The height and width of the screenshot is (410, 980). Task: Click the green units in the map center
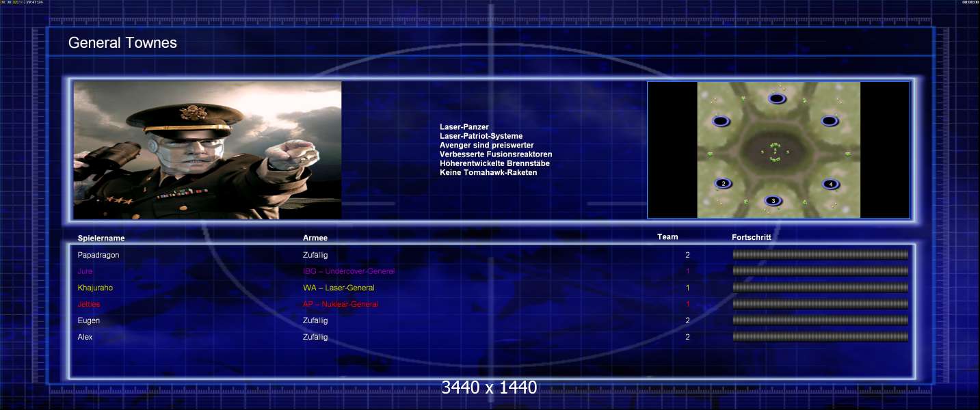tap(774, 152)
